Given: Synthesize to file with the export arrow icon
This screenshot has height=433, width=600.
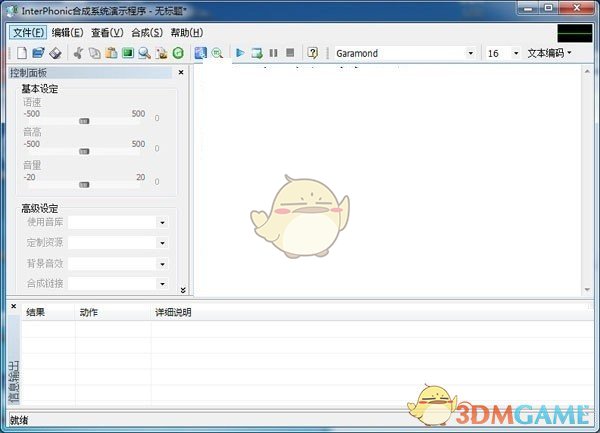Looking at the screenshot, I should coord(257,53).
